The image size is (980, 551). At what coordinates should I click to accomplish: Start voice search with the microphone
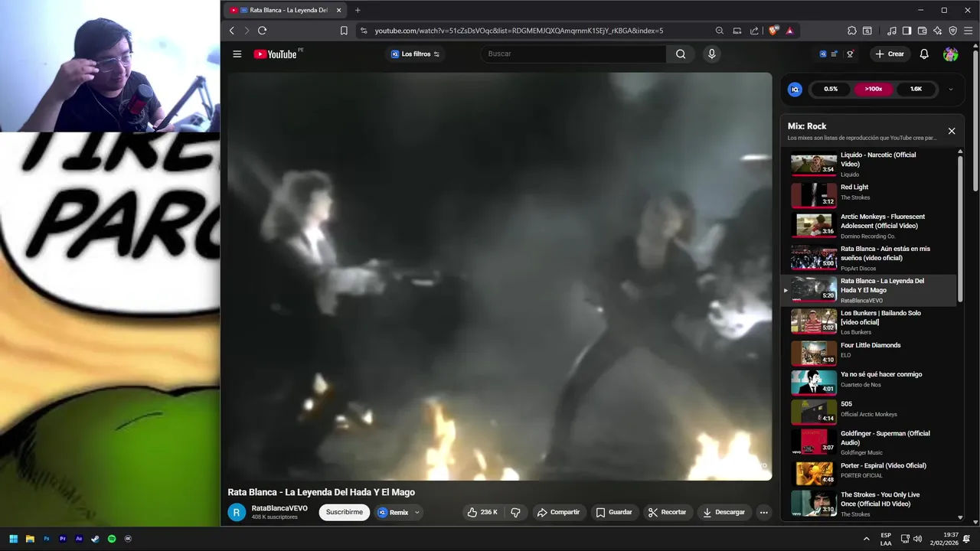pyautogui.click(x=711, y=54)
